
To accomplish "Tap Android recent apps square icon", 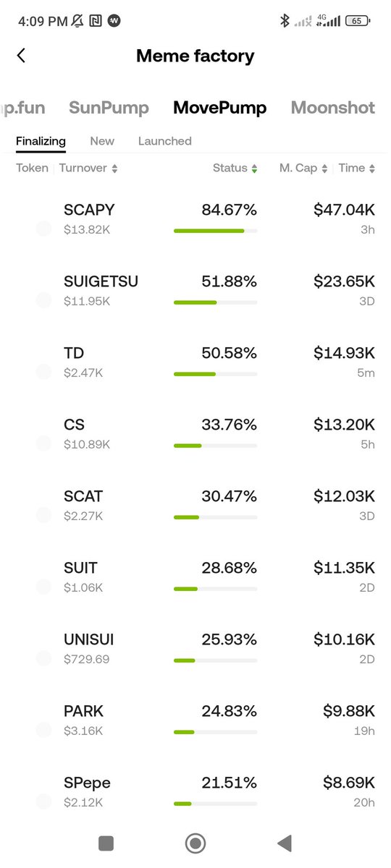I will tap(106, 843).
